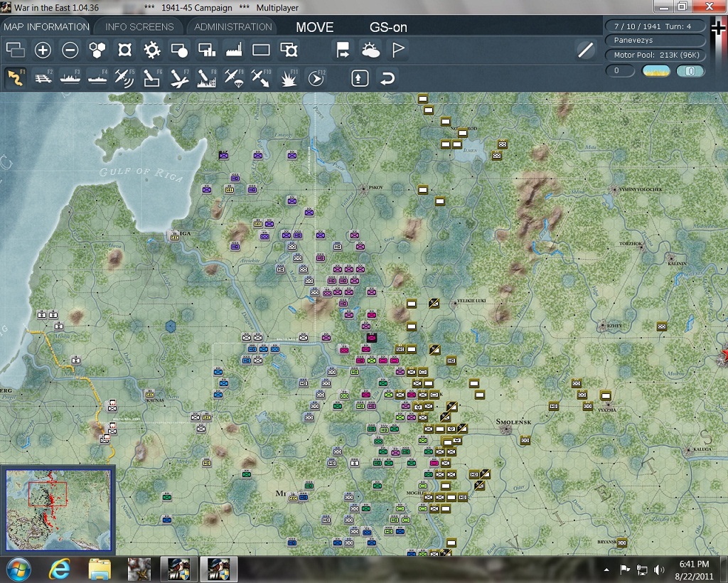
Task: Open the MAP INFORMATION tab
Action: click(x=46, y=27)
